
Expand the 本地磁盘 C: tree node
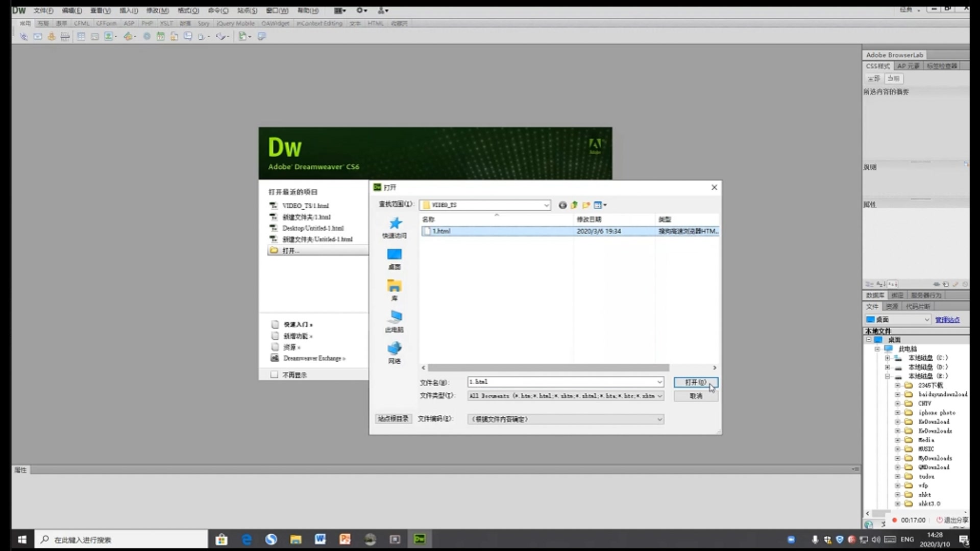pyautogui.click(x=888, y=358)
